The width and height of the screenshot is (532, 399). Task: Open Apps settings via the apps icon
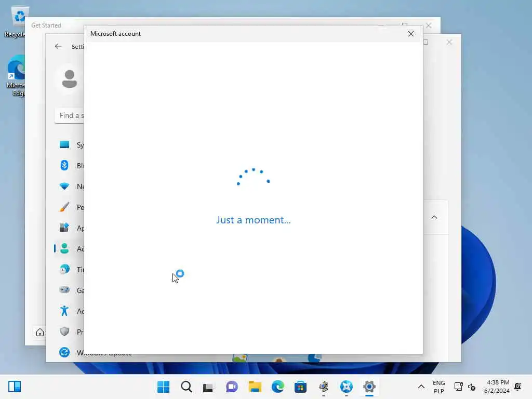(64, 228)
